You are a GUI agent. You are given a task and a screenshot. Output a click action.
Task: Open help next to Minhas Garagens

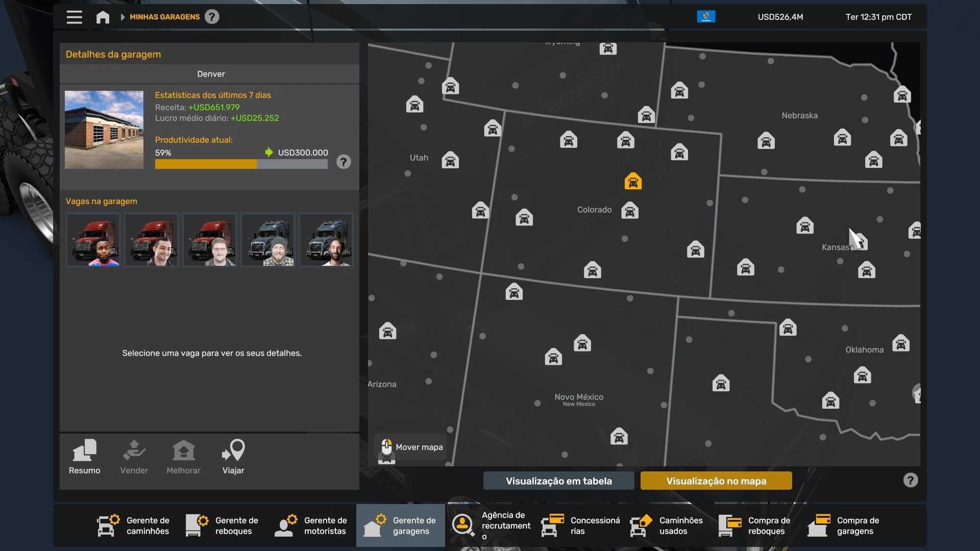coord(212,17)
